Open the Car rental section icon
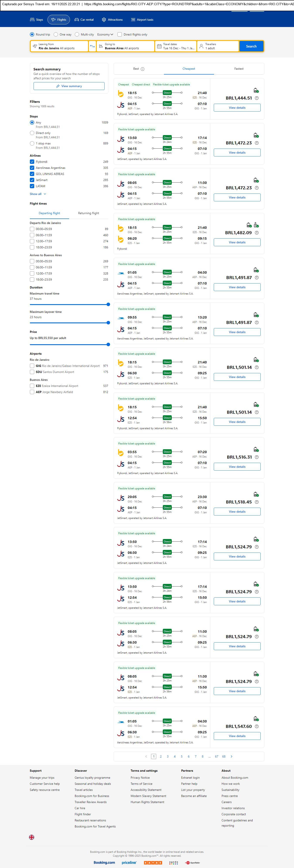Image resolution: width=294 pixels, height=868 pixels. 77,20
